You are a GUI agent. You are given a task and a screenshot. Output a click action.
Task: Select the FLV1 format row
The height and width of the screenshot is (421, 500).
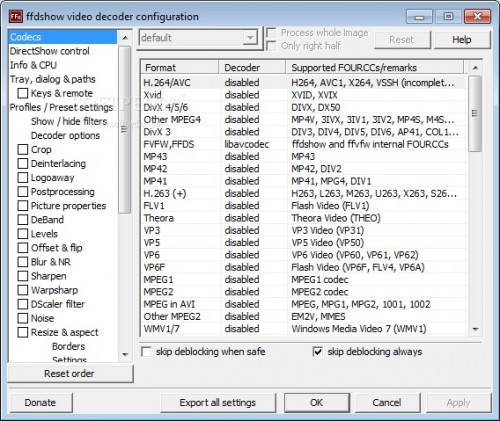point(303,206)
